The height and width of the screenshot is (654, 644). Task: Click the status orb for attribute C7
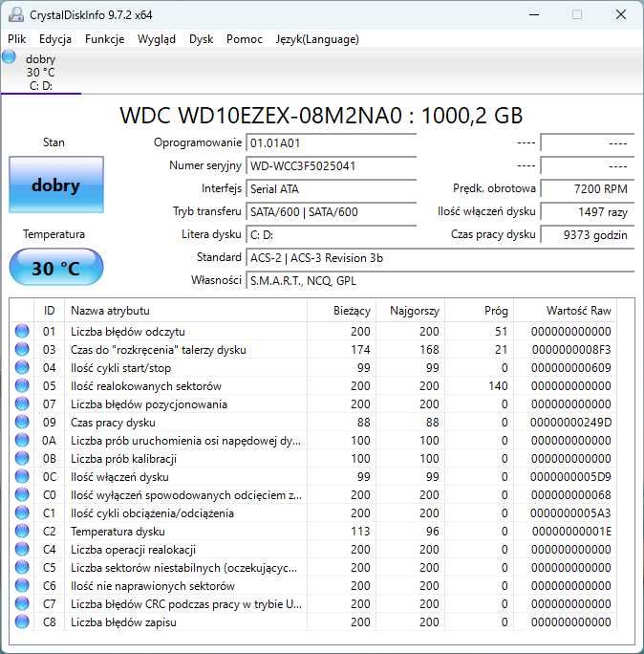click(x=22, y=603)
